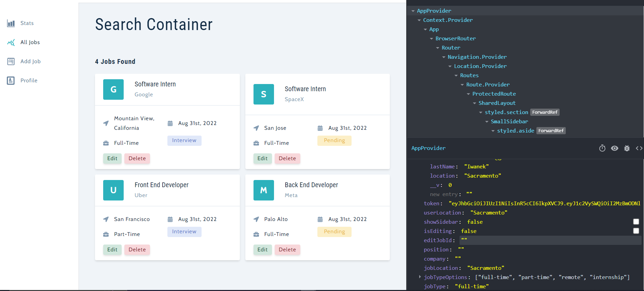644x291 pixels.
Task: Click the suspend stopwatch icon in DevTools
Action: click(x=602, y=148)
